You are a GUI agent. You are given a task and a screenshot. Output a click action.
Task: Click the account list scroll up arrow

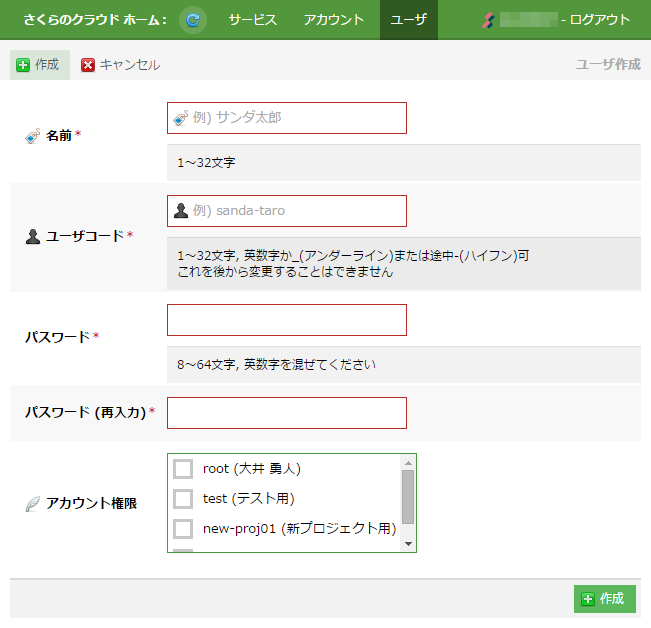pos(408,463)
